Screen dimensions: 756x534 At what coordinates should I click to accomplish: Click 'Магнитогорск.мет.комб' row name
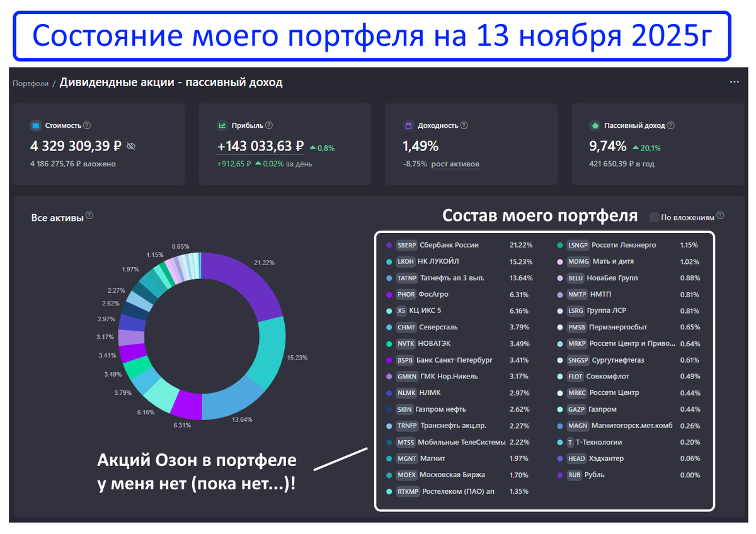coord(633,425)
